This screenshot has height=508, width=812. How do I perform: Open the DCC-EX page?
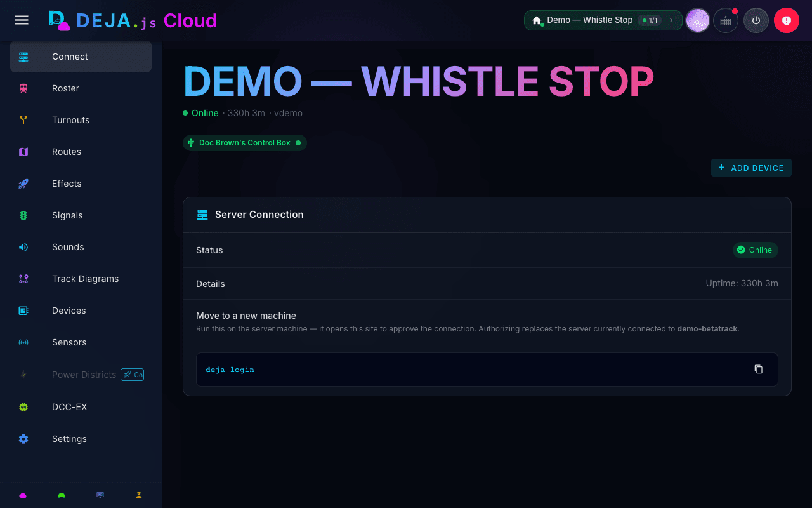coord(81,407)
